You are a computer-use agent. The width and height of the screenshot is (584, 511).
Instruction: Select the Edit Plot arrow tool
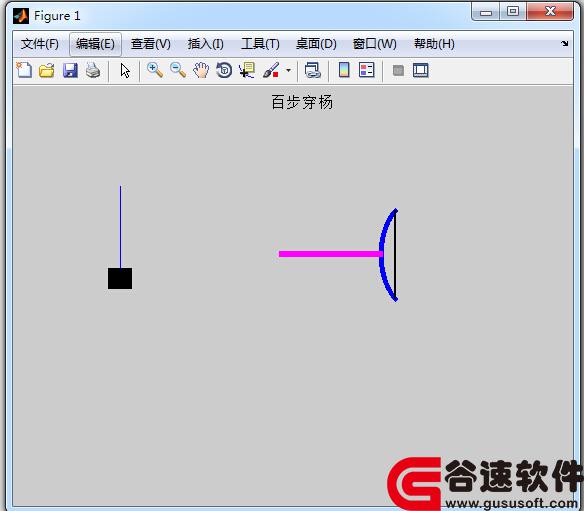pos(125,70)
